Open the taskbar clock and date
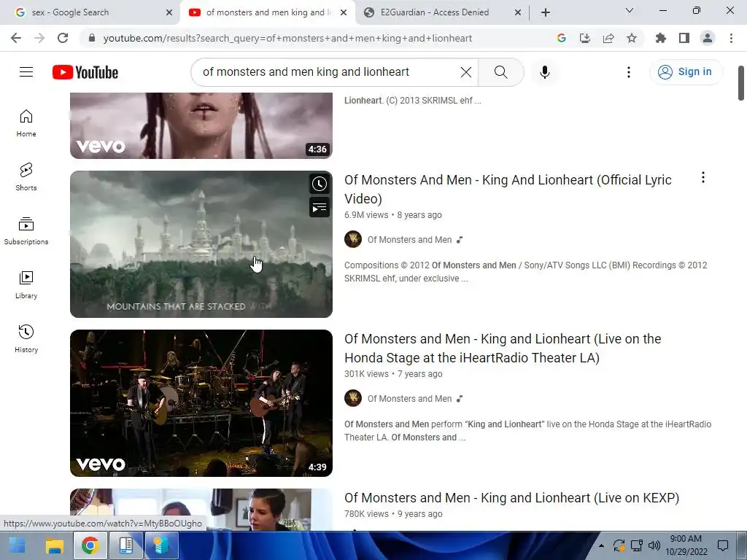747x560 pixels. click(686, 545)
